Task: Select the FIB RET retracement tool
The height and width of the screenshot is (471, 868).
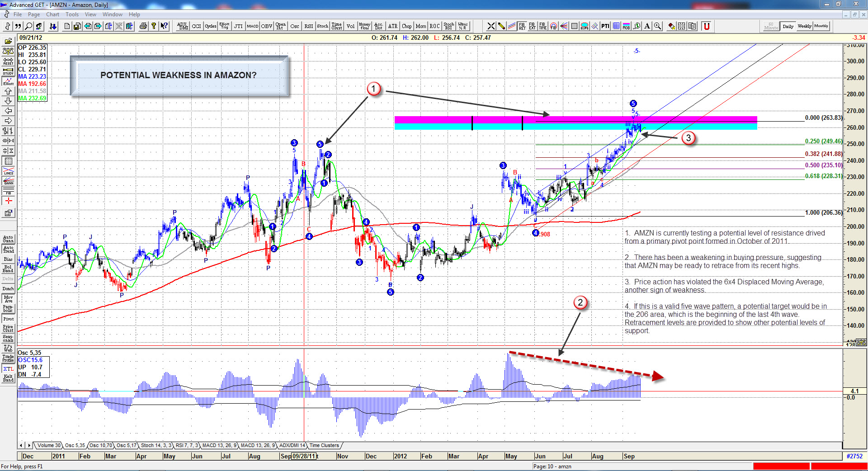Action: click(522, 26)
